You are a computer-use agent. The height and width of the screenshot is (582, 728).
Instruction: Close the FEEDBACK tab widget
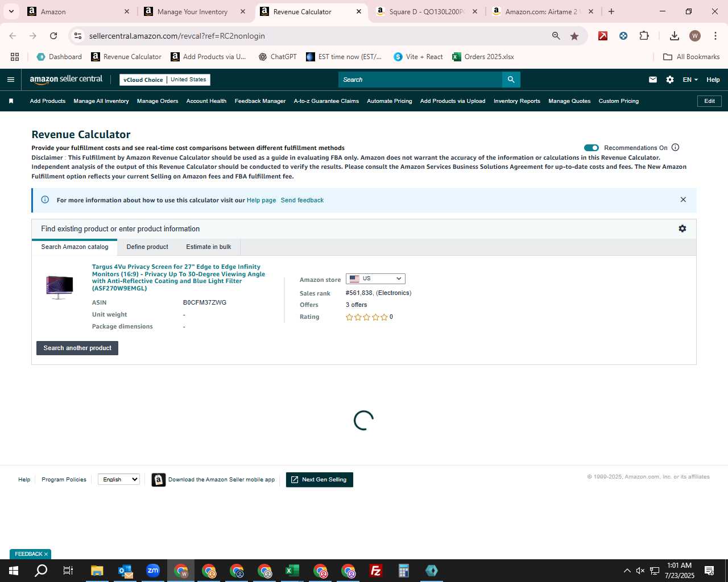coord(46,554)
